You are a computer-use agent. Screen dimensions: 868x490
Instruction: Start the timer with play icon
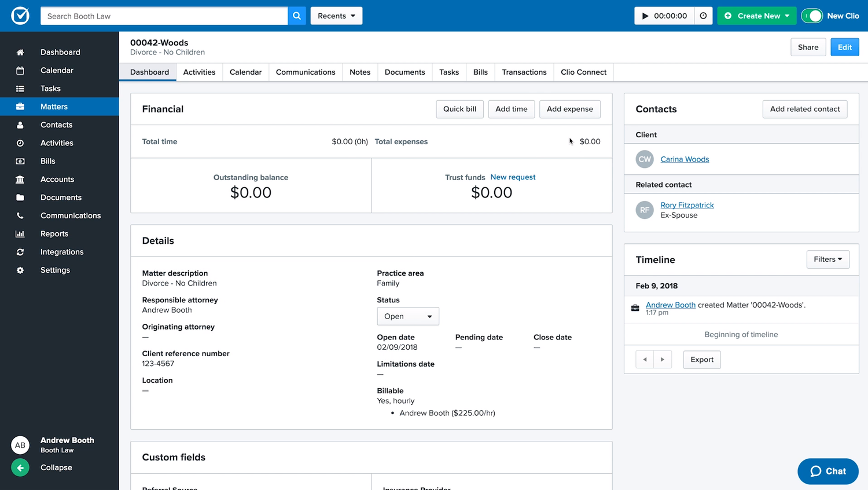645,16
